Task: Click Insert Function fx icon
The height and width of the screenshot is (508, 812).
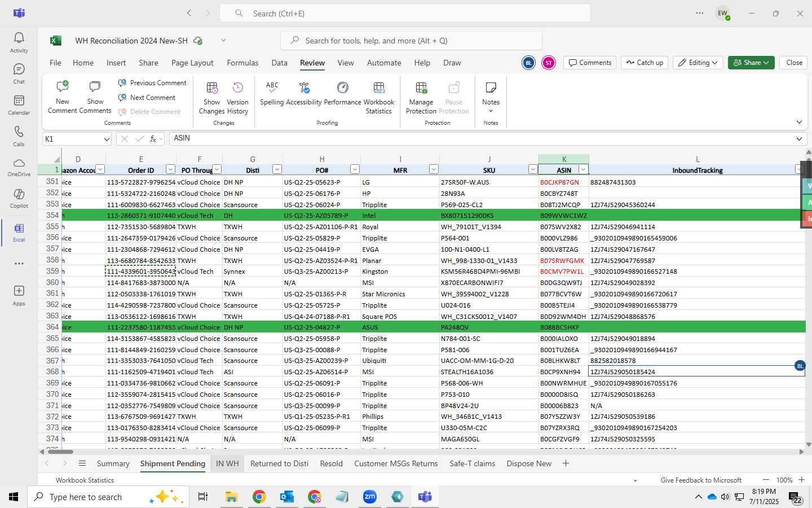Action: 153,139
